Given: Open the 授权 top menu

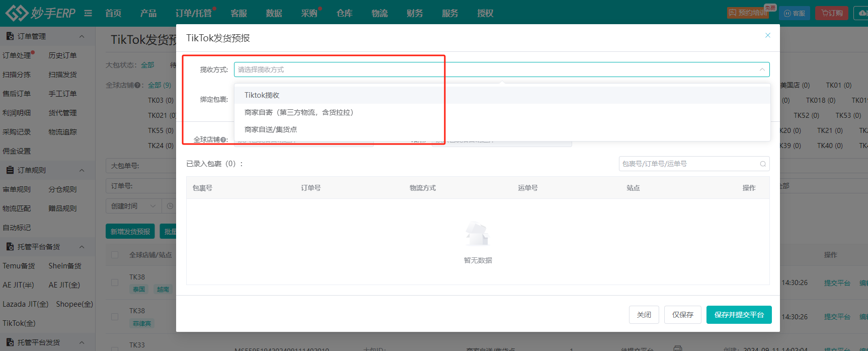Looking at the screenshot, I should pos(486,13).
